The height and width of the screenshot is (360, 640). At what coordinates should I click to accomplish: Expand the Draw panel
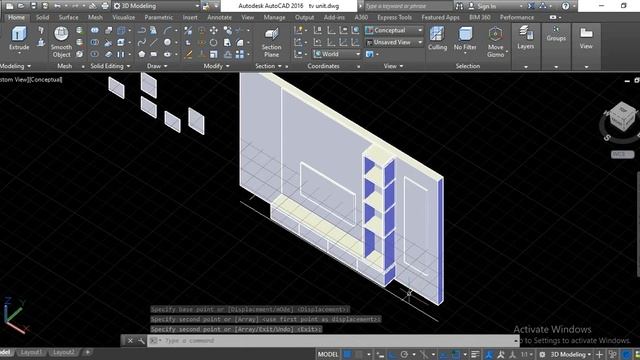pyautogui.click(x=157, y=66)
